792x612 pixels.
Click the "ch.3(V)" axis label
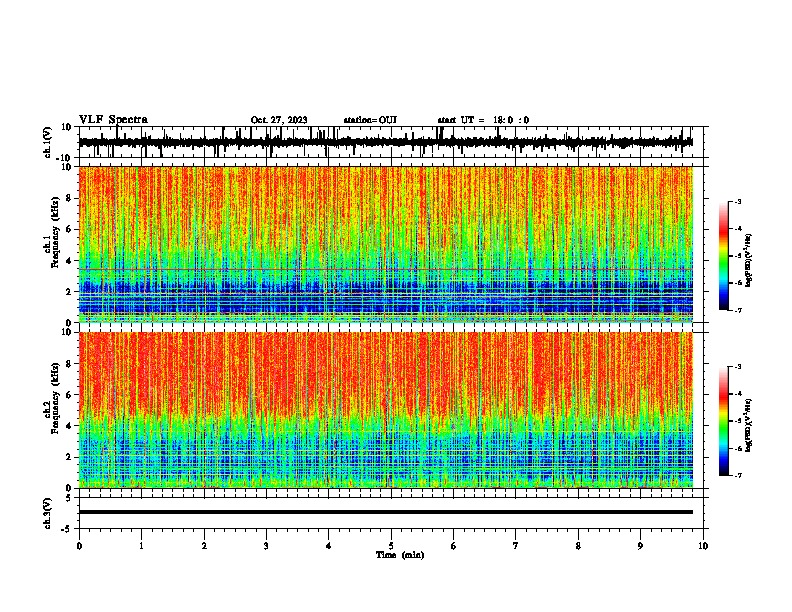pyautogui.click(x=48, y=513)
